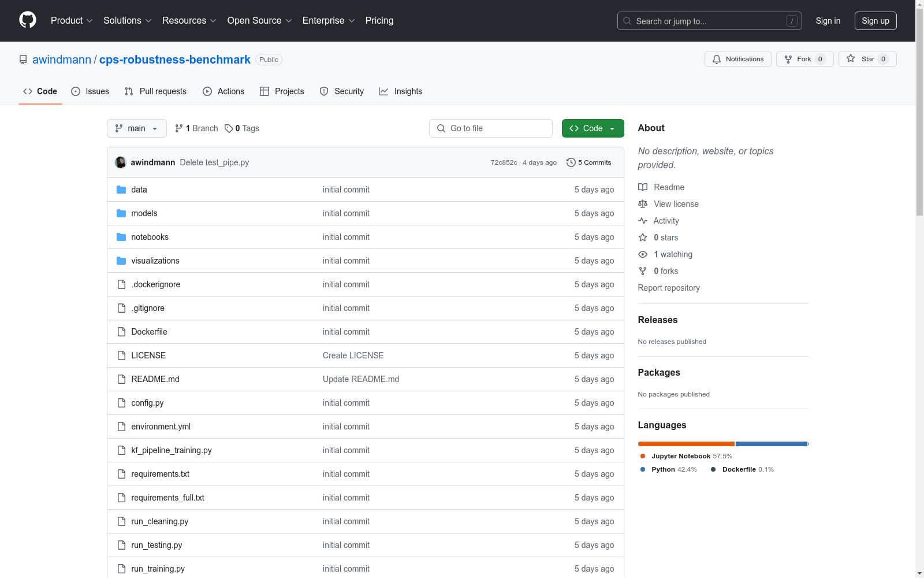924x578 pixels.
Task: Click the LICENSE file icon
Action: (121, 355)
